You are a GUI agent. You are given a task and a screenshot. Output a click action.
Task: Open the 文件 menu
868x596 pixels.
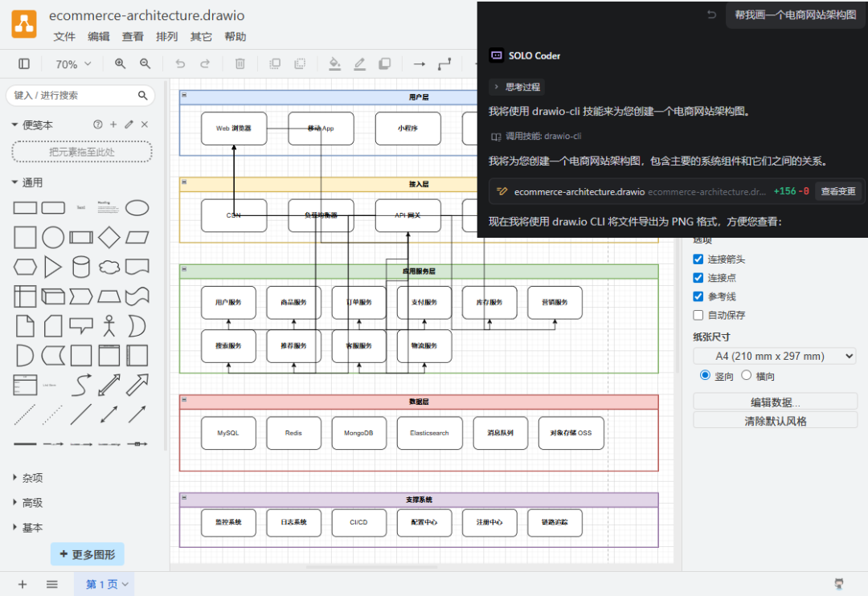pyautogui.click(x=64, y=37)
